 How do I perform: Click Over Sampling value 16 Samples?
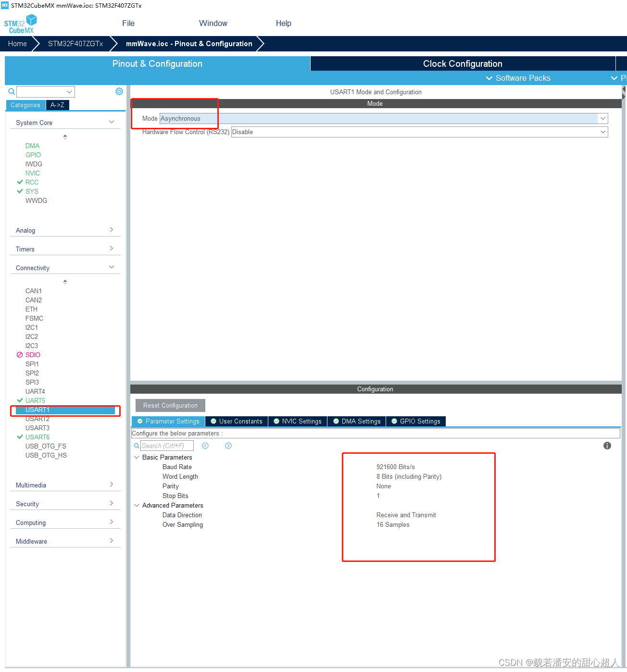pos(393,524)
